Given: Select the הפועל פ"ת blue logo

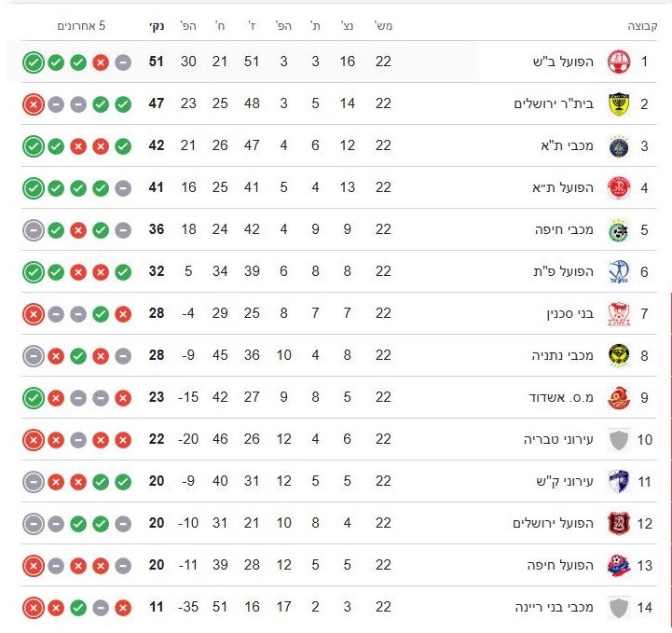Looking at the screenshot, I should [617, 272].
